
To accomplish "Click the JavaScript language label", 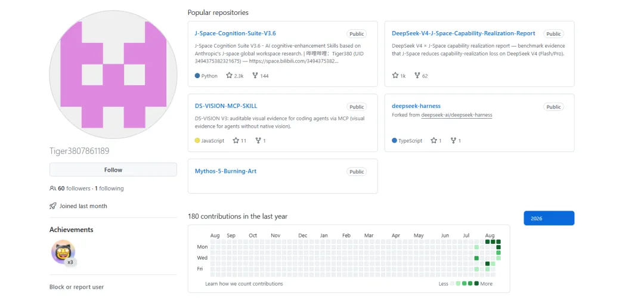I will [213, 141].
